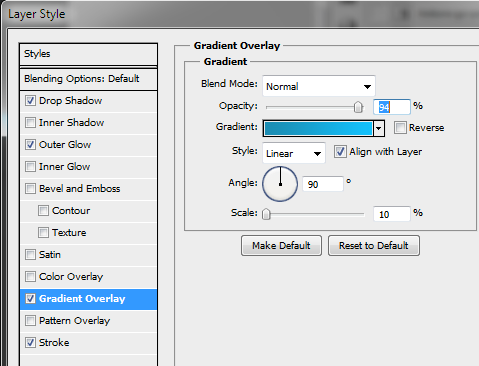Enable the Color Overlay checkbox

30,276
